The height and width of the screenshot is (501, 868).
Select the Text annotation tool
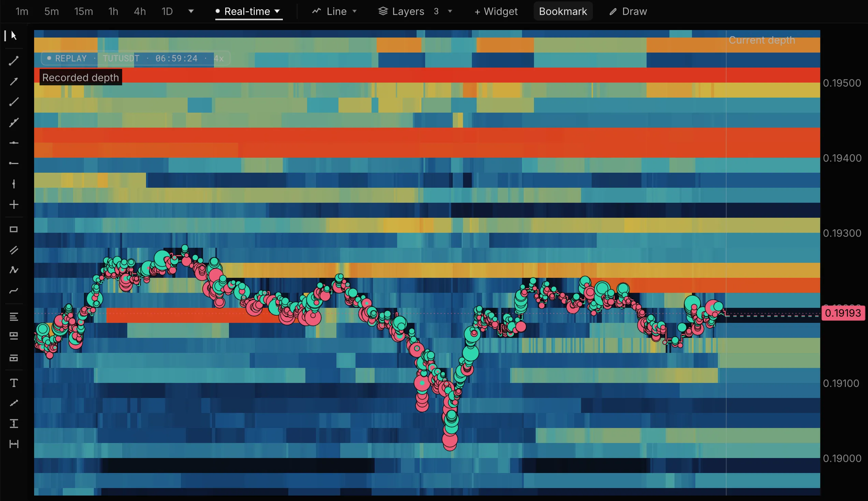[x=14, y=383]
